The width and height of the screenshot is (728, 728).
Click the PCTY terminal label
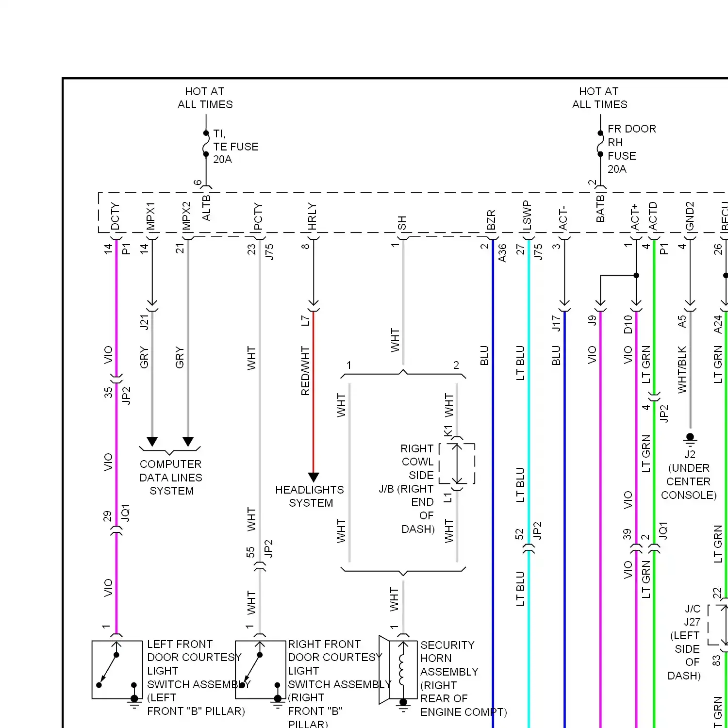[258, 216]
